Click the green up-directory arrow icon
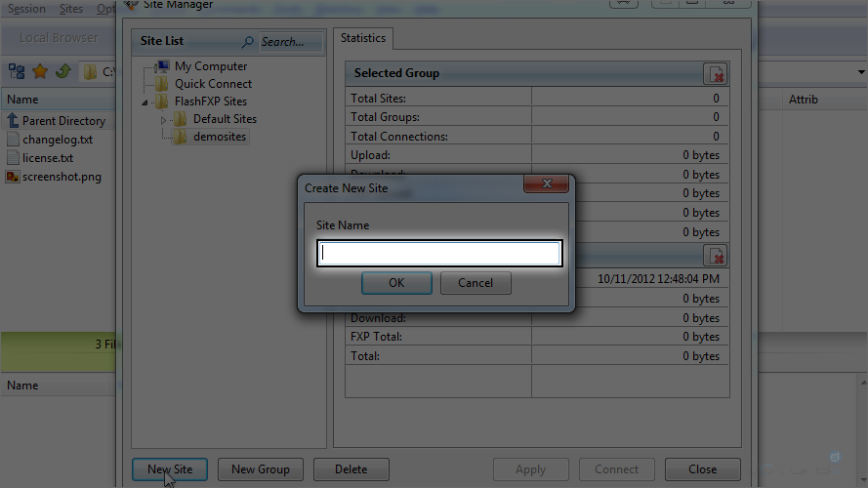This screenshot has height=488, width=868. 62,71
